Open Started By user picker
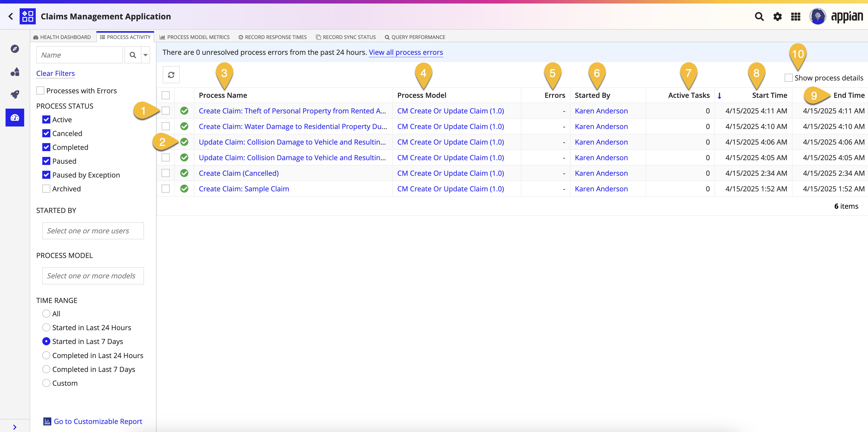The width and height of the screenshot is (868, 432). click(x=93, y=231)
